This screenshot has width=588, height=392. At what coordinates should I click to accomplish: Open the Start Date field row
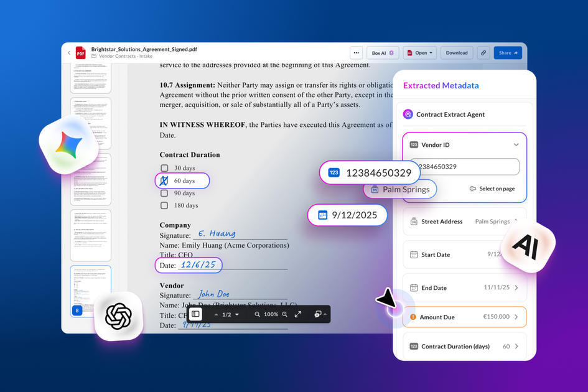point(465,254)
